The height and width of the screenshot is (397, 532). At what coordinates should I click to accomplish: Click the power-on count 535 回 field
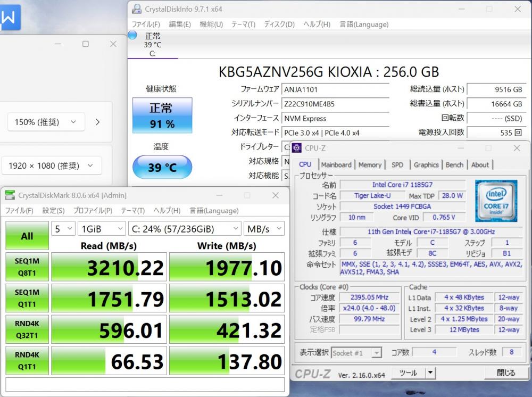coord(497,133)
